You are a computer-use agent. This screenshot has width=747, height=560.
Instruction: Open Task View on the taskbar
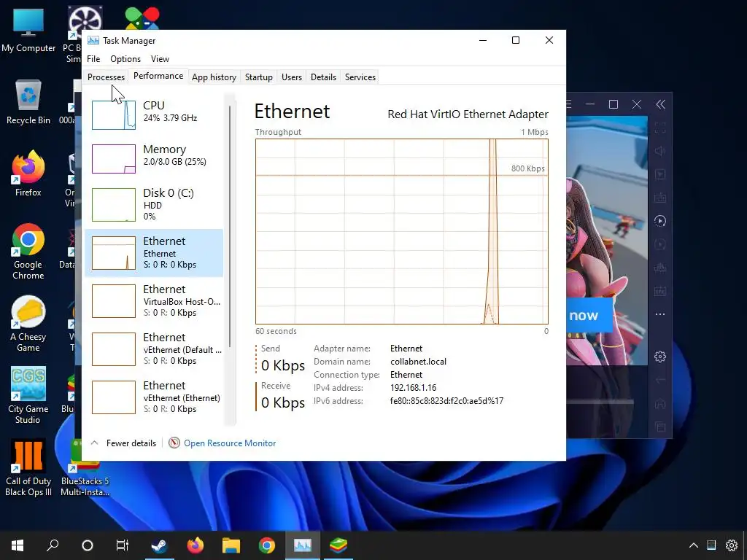tap(123, 545)
